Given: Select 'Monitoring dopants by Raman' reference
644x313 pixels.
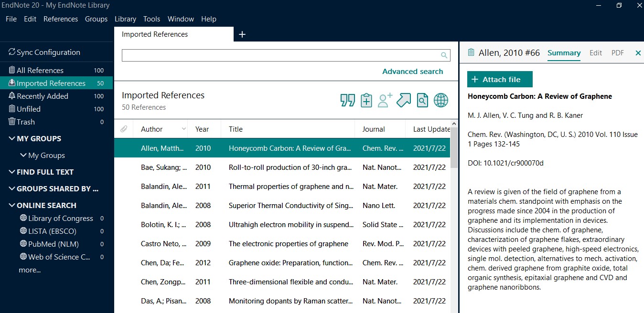Looking at the screenshot, I should [282, 301].
